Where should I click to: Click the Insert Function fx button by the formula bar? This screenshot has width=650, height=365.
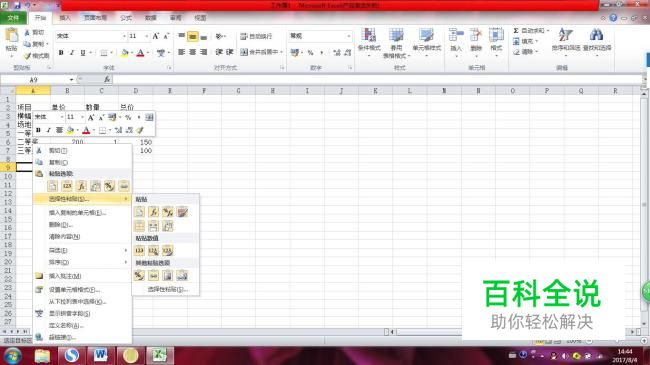[x=107, y=79]
